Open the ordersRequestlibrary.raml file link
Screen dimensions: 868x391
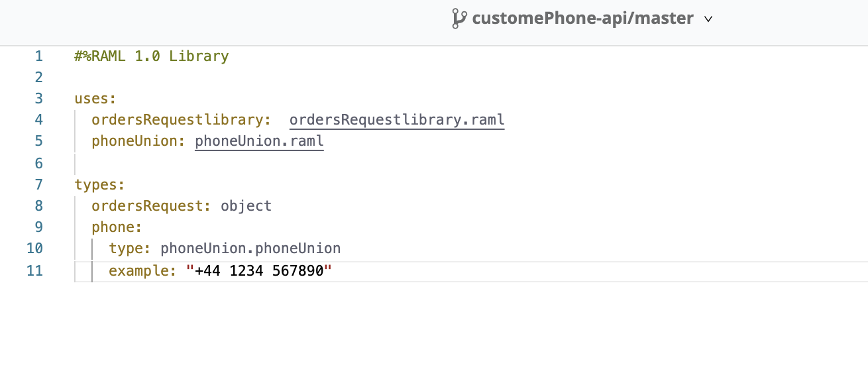[397, 120]
